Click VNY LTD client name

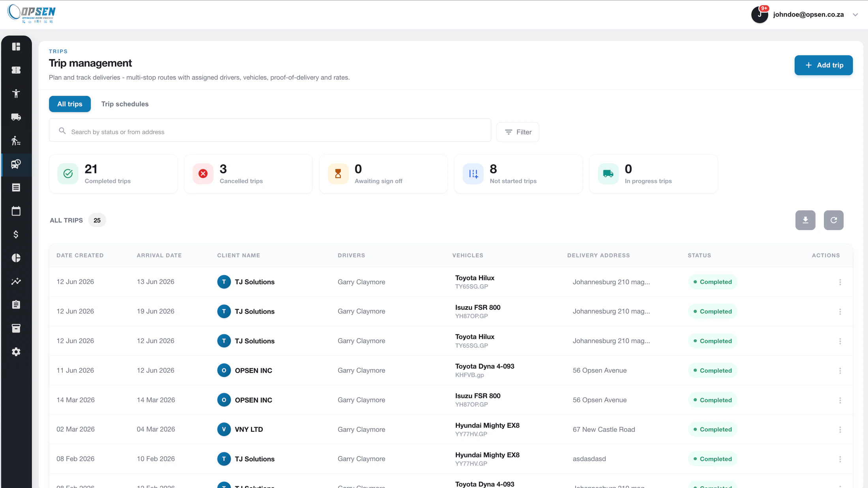point(249,429)
